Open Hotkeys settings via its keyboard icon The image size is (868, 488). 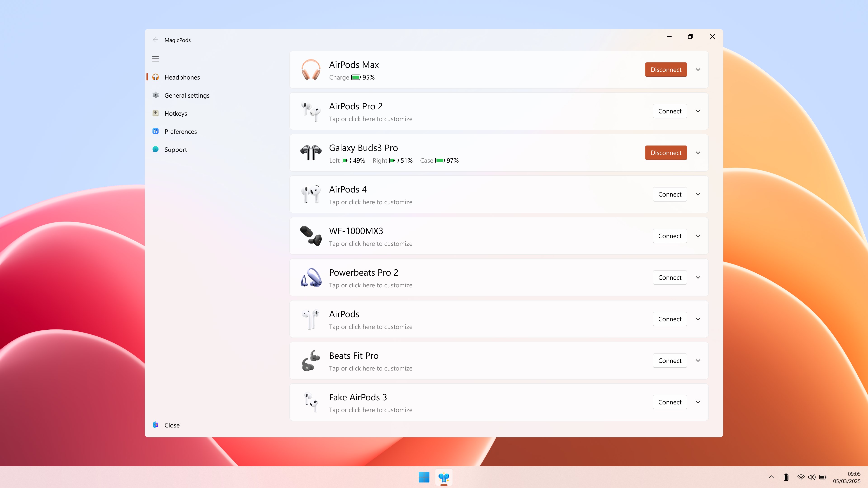[156, 113]
